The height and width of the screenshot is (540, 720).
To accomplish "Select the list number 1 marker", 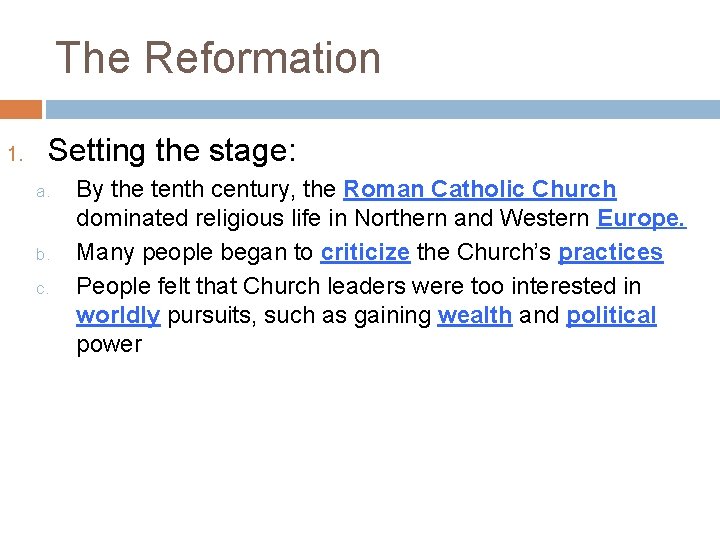I will 14,155.
